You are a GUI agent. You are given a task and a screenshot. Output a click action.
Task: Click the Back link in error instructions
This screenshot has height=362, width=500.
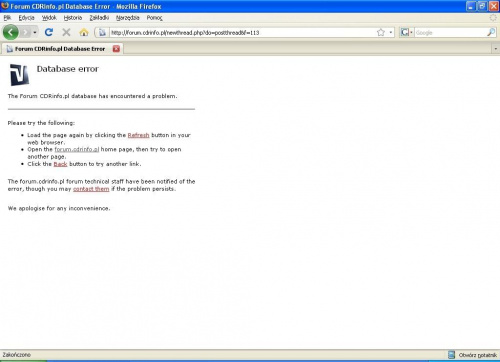click(60, 164)
